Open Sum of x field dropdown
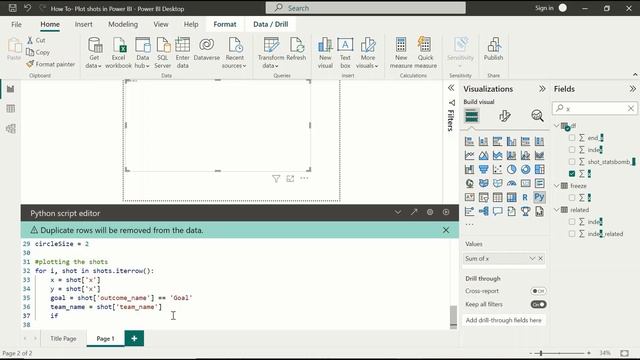The width and height of the screenshot is (640, 360). click(532, 258)
